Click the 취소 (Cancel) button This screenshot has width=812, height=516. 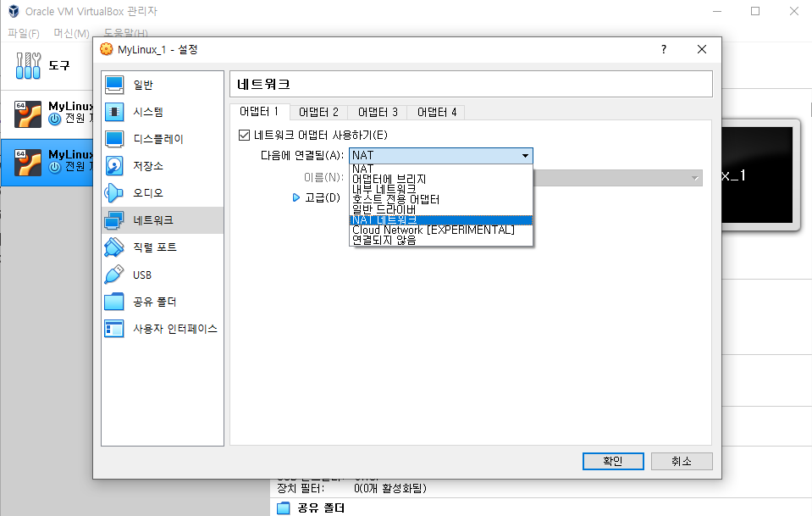click(681, 462)
